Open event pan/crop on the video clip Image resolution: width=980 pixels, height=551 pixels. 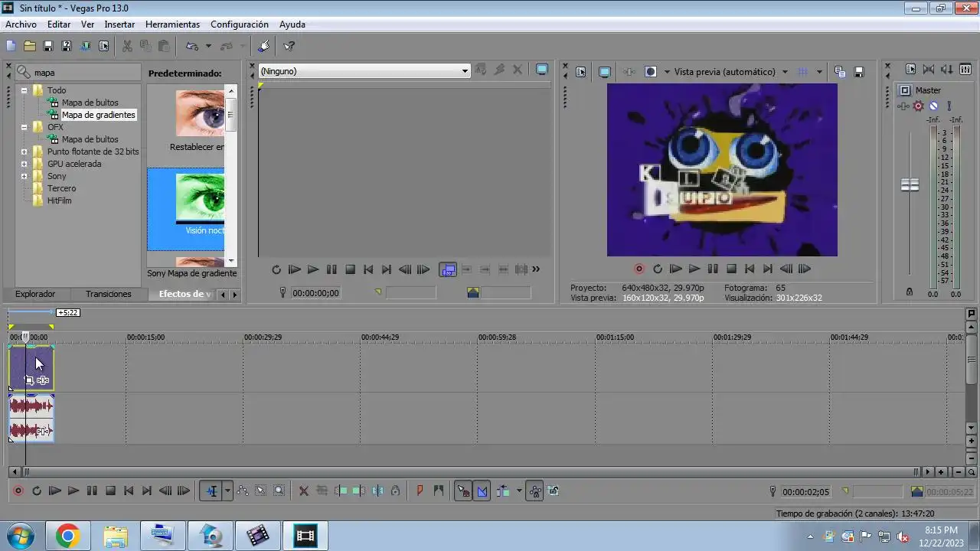point(29,380)
